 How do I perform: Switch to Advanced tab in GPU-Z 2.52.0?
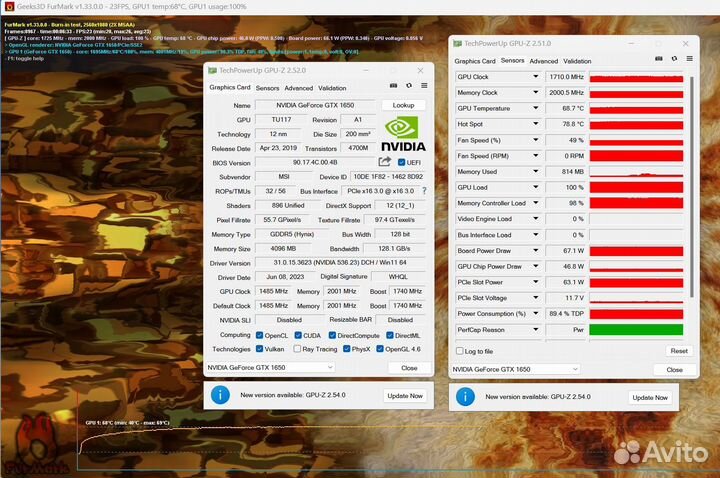pyautogui.click(x=298, y=88)
